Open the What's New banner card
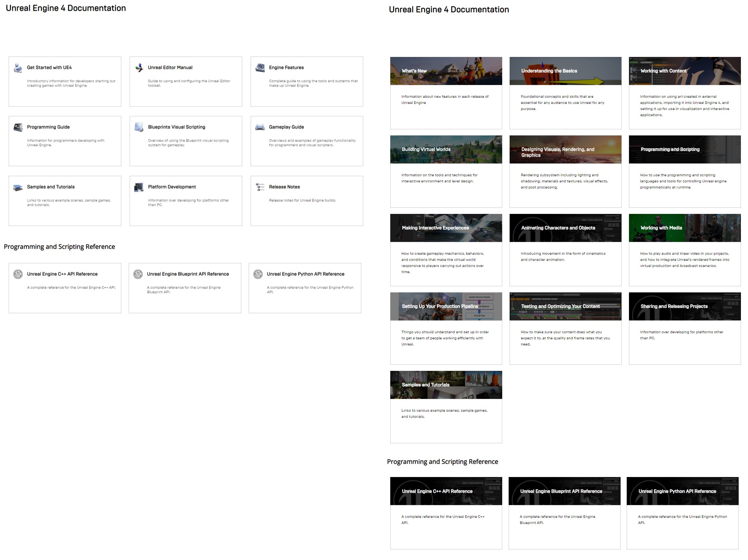Screen dimensions: 748x560 pos(446,71)
